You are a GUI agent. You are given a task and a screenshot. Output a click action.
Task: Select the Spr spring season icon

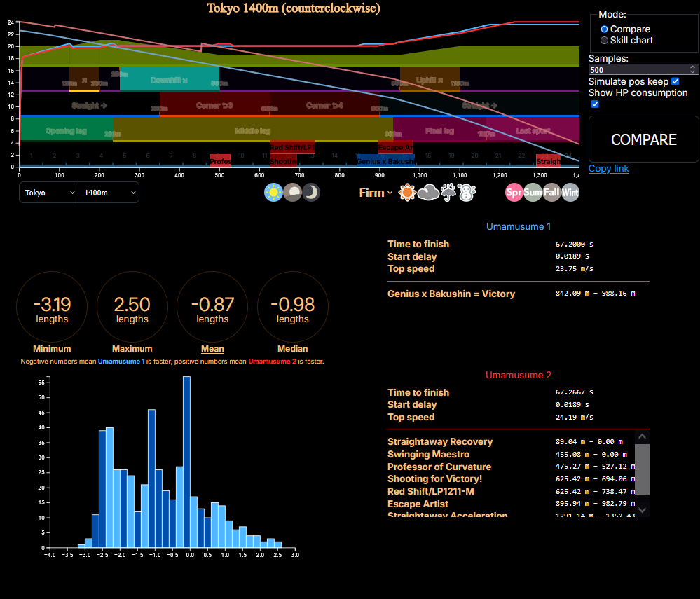[514, 193]
